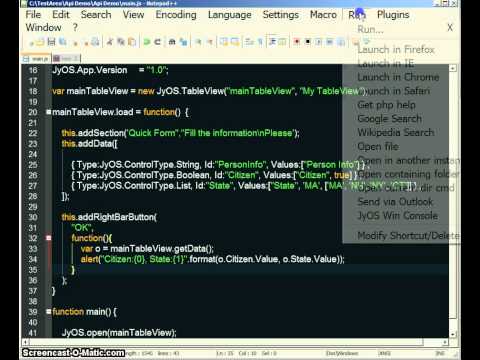Click the Replace toolbar icon
The image size is (480, 360).
point(184,42)
